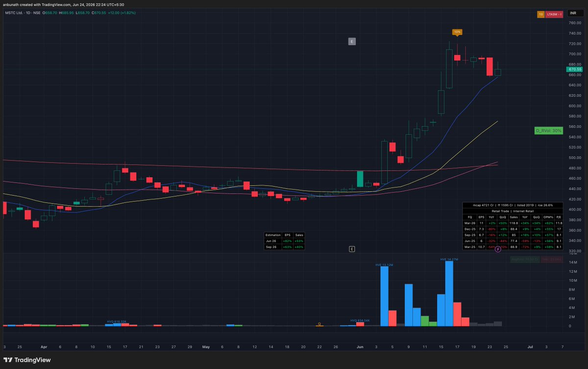Image resolution: width=588 pixels, height=369 pixels.
Task: Click the Retail Trade | Internet Retail row
Action: [x=513, y=211]
